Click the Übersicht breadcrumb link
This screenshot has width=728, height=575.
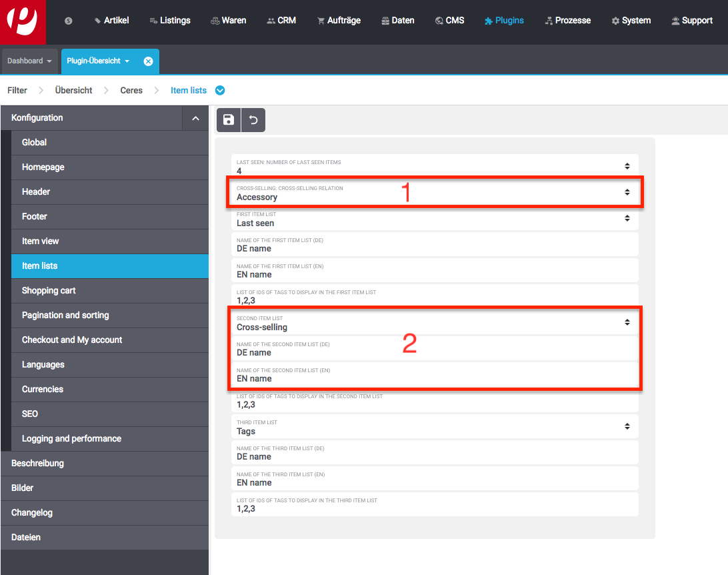coord(74,90)
